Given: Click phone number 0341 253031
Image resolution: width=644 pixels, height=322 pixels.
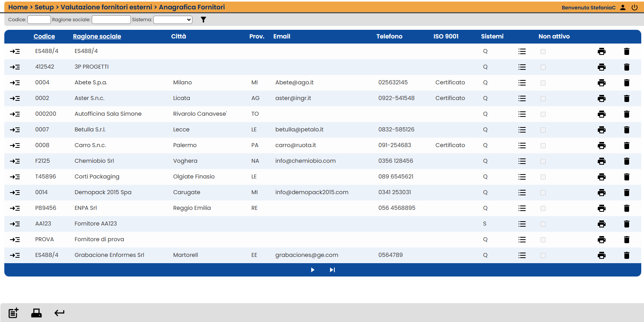Looking at the screenshot, I should click(x=395, y=192).
